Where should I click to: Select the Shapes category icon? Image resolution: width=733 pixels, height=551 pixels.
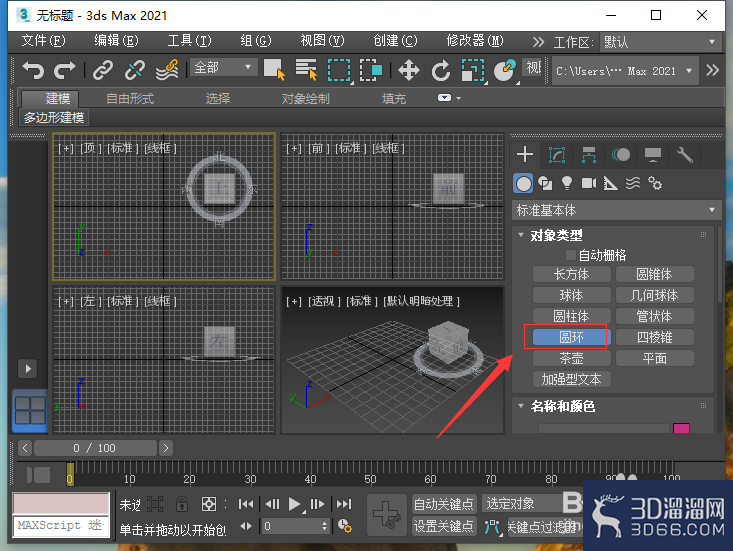(545, 184)
